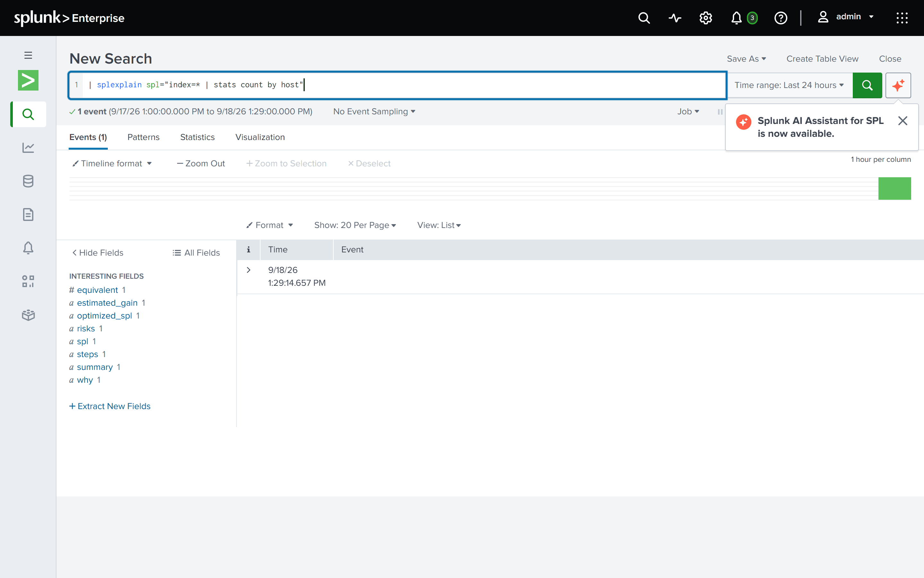Click the info column header icon
The image size is (924, 578).
[x=249, y=250]
